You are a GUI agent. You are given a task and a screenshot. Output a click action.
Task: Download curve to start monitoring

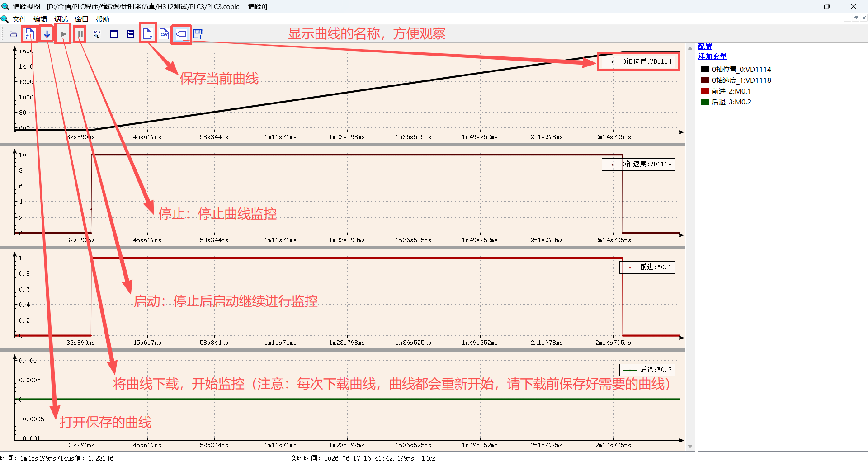[x=47, y=34]
